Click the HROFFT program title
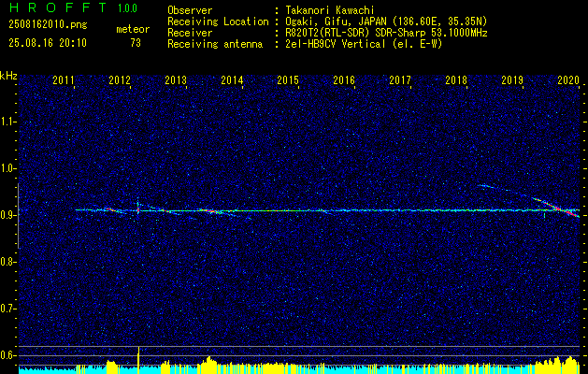The height and width of the screenshot is (374, 588). (58, 7)
